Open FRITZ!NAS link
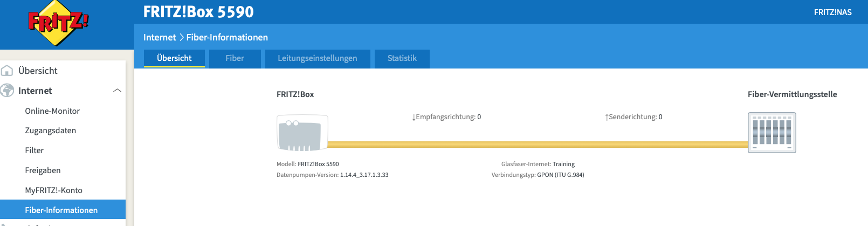Image resolution: width=868 pixels, height=226 pixels. 832,12
